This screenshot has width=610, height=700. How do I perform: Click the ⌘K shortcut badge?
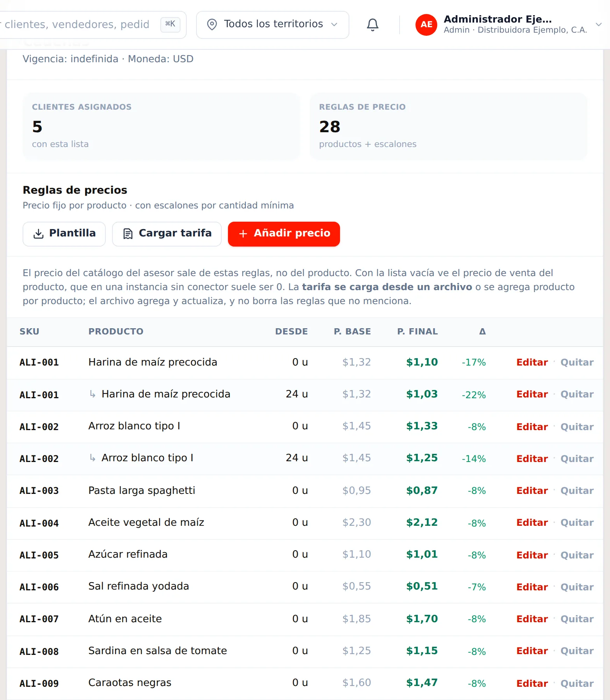coord(170,24)
